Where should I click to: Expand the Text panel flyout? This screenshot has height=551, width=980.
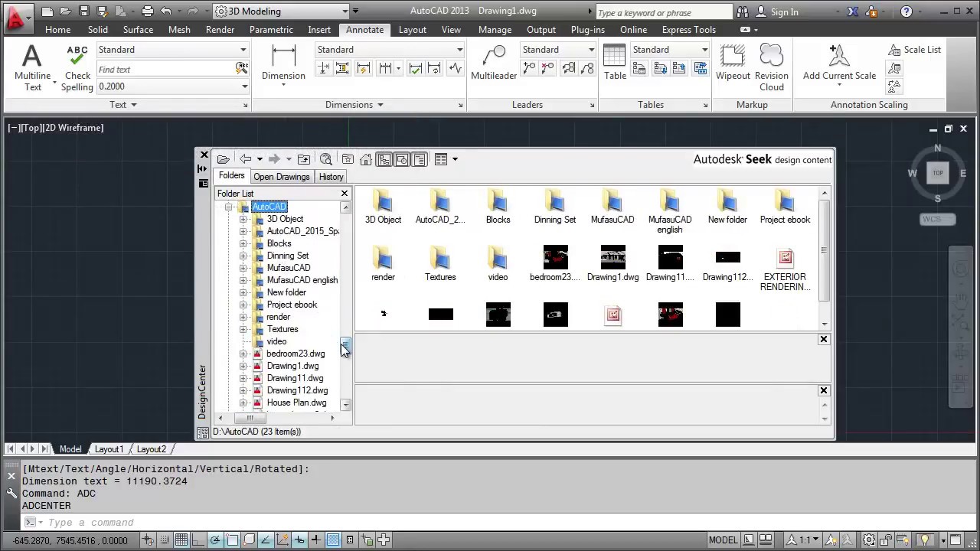point(123,105)
